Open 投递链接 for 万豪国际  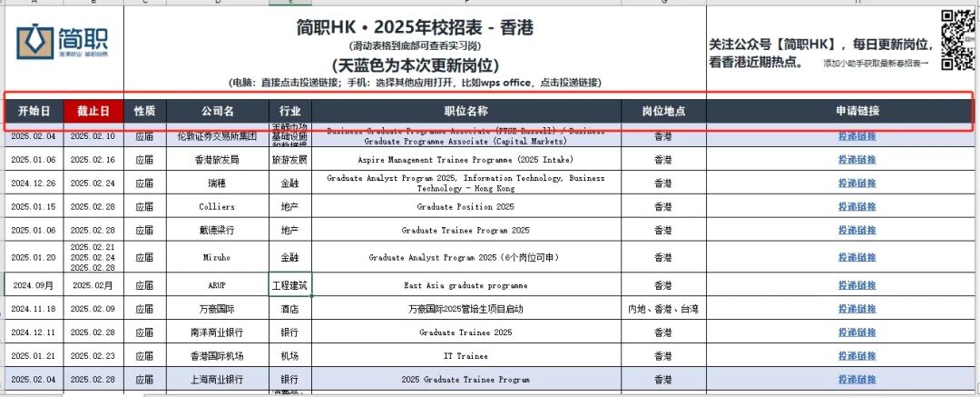click(x=857, y=309)
